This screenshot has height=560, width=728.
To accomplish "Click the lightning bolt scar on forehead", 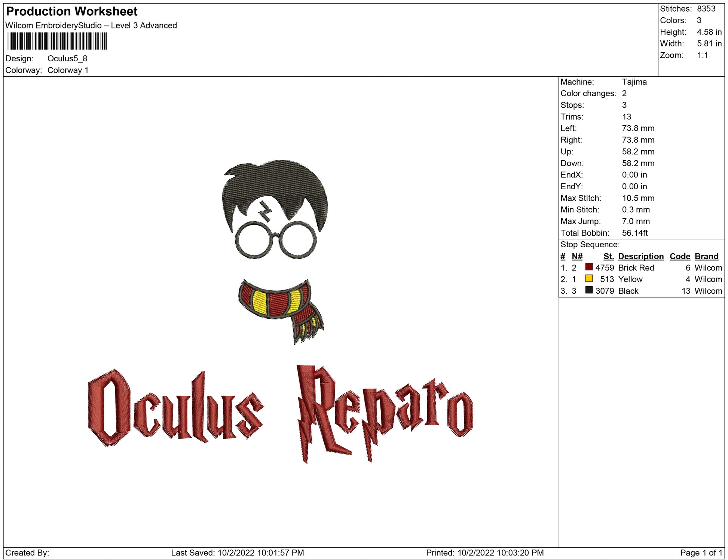I will (x=265, y=211).
